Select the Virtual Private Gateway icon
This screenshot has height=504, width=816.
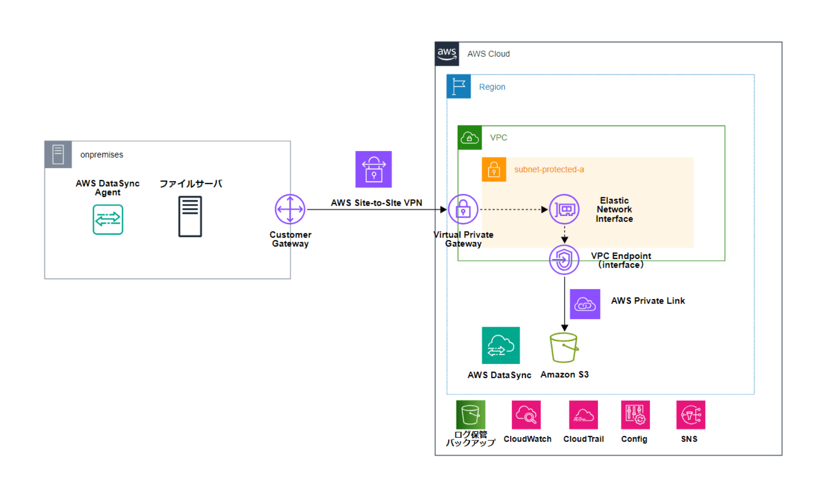463,209
